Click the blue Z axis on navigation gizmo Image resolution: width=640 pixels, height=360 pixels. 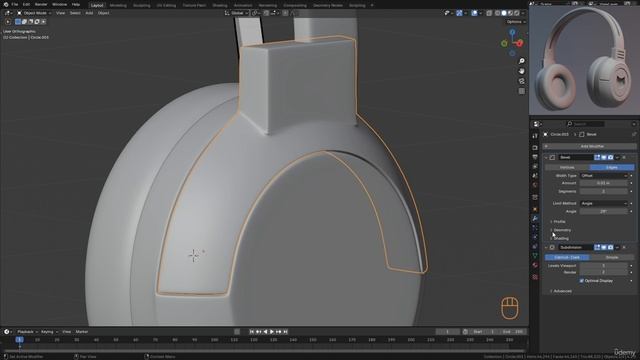tap(512, 32)
